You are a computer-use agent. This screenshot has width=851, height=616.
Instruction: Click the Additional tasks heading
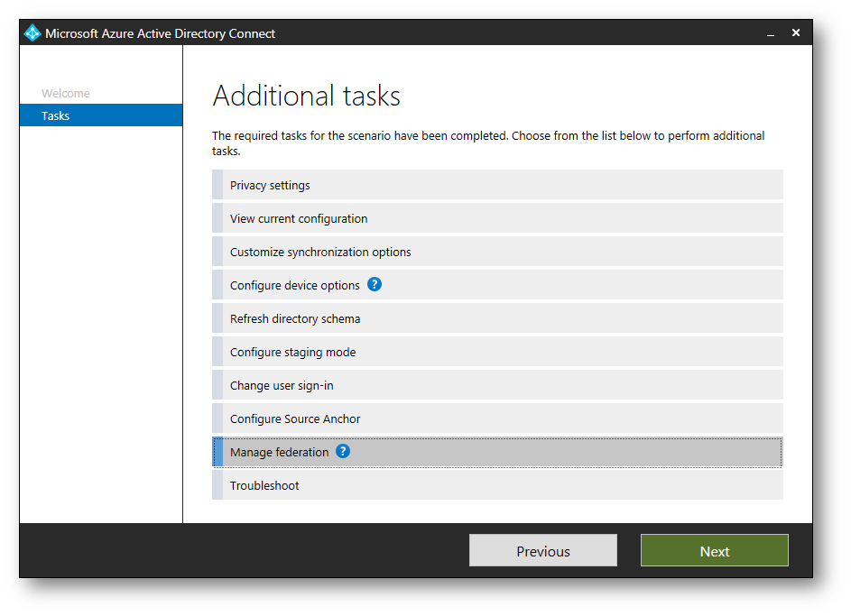(307, 96)
